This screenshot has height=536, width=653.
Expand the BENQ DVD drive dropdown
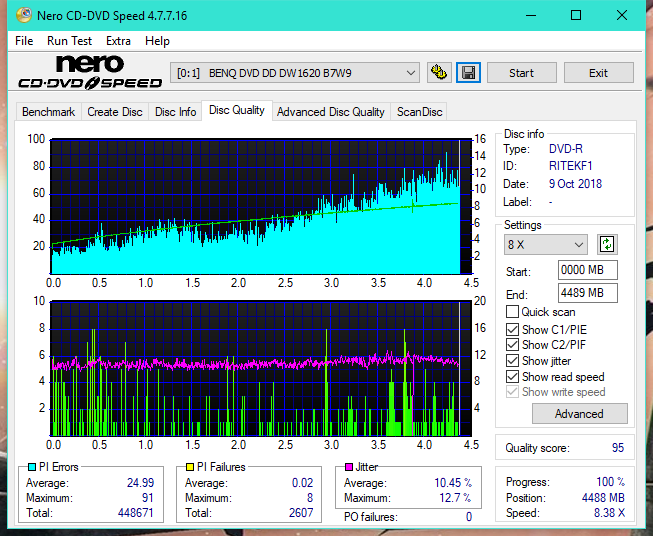click(294, 73)
